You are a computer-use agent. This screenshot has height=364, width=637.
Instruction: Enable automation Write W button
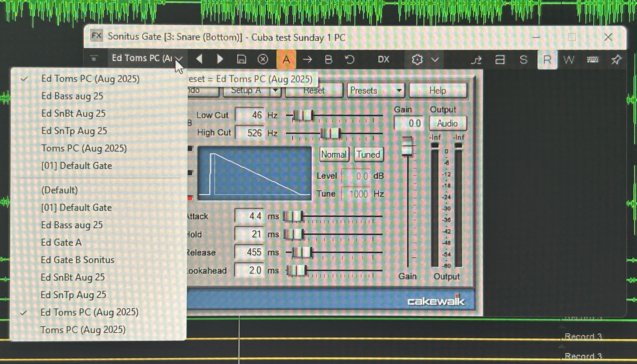pyautogui.click(x=569, y=59)
